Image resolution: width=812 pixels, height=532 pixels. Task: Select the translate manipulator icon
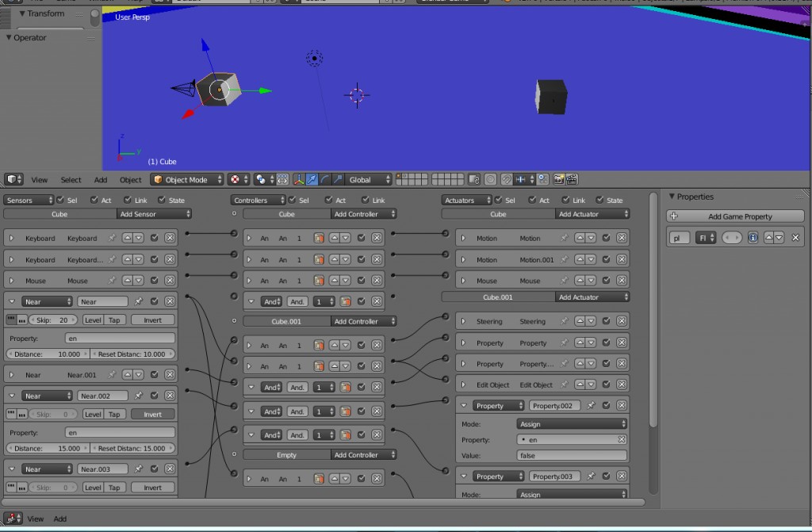(x=311, y=178)
